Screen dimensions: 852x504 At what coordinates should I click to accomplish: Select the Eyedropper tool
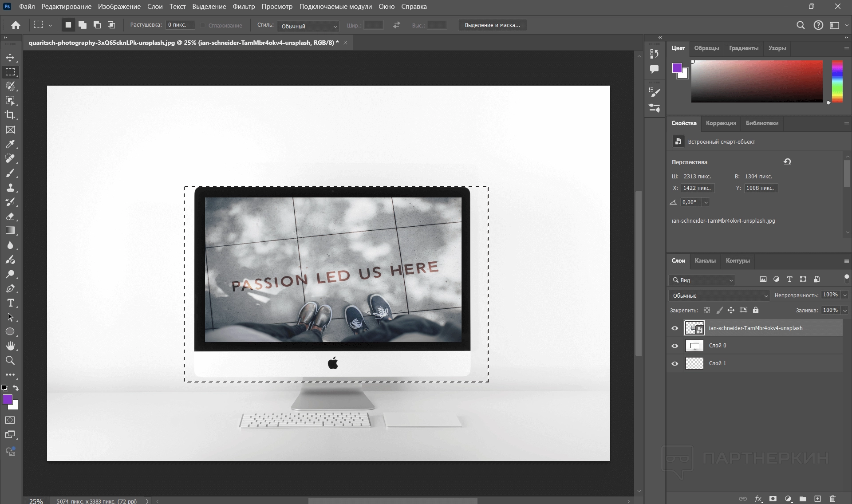click(x=10, y=144)
